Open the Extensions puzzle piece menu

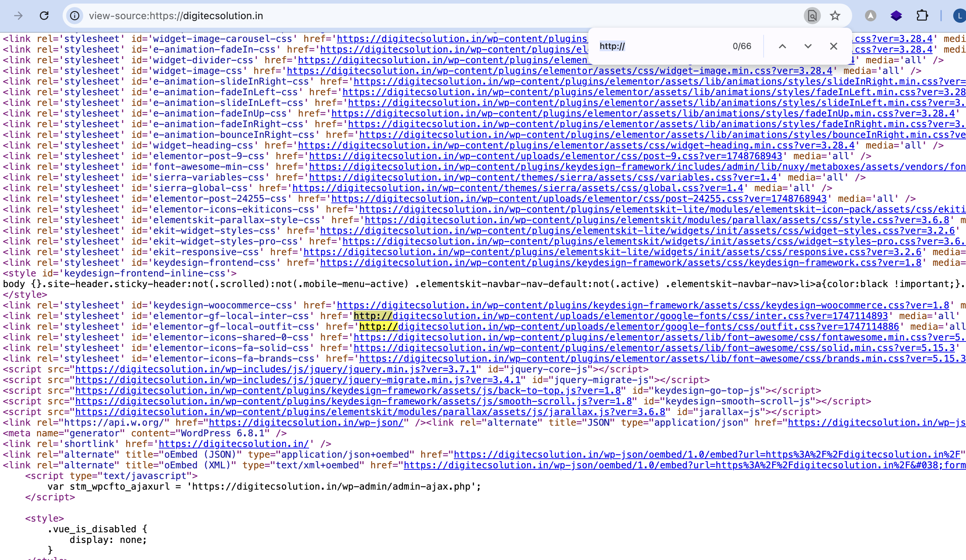[x=922, y=16]
